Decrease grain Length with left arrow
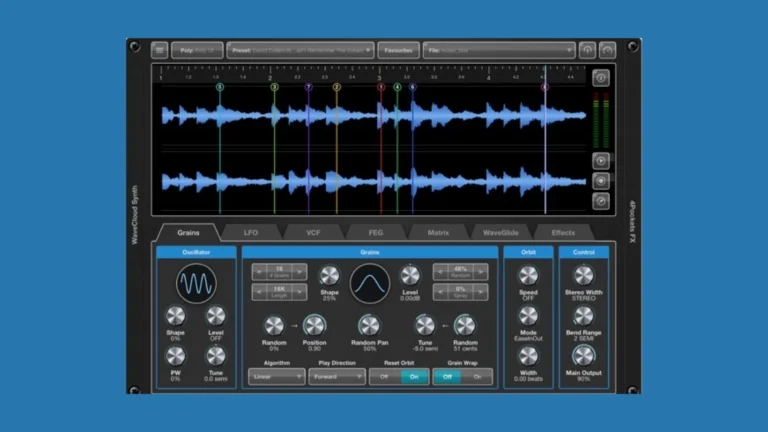 pyautogui.click(x=260, y=292)
